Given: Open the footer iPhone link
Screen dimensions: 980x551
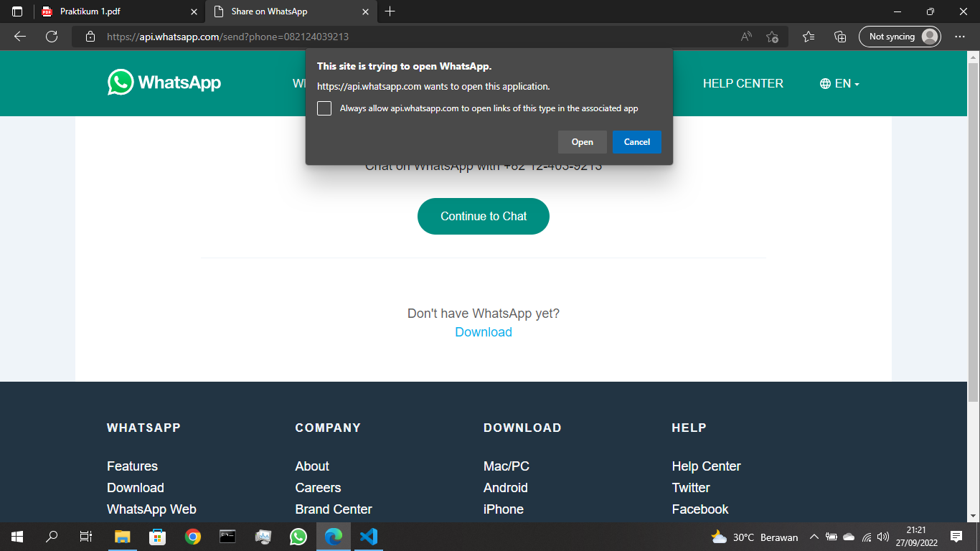Looking at the screenshot, I should tap(504, 509).
